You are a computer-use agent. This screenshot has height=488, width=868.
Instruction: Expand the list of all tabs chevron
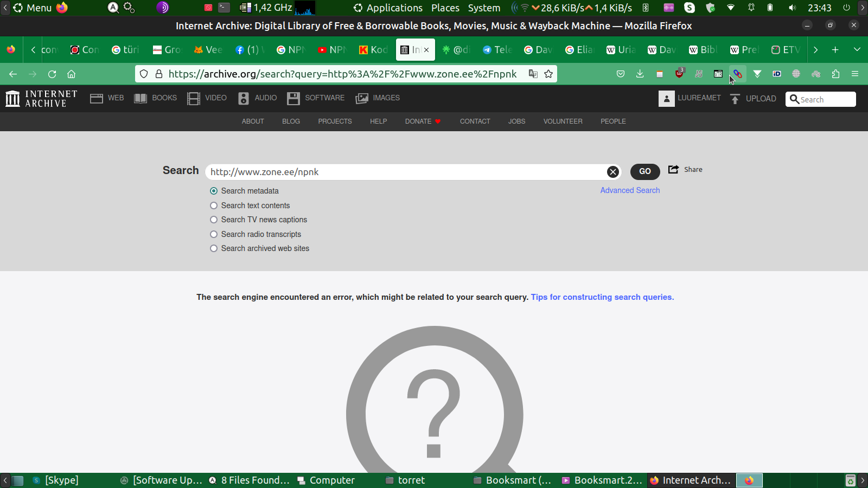coord(857,50)
